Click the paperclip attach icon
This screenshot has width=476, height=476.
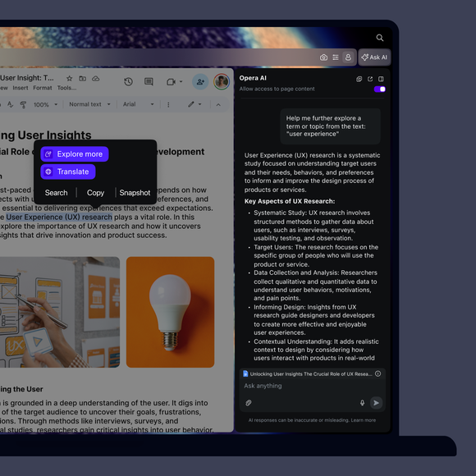click(249, 403)
